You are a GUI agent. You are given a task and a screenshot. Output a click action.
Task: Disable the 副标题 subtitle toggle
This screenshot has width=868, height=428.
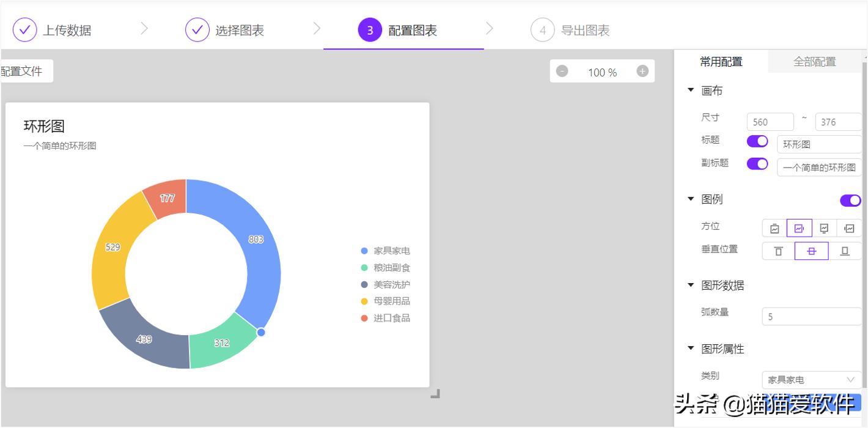pos(757,164)
